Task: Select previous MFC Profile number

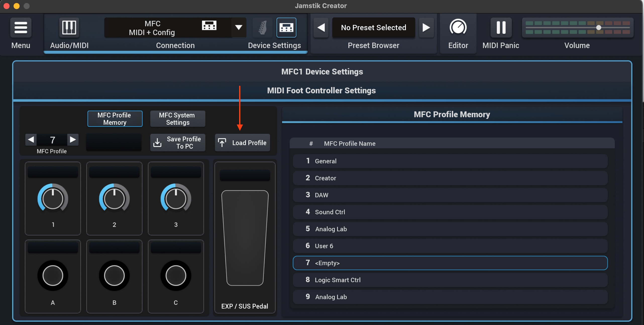Action: coord(31,140)
